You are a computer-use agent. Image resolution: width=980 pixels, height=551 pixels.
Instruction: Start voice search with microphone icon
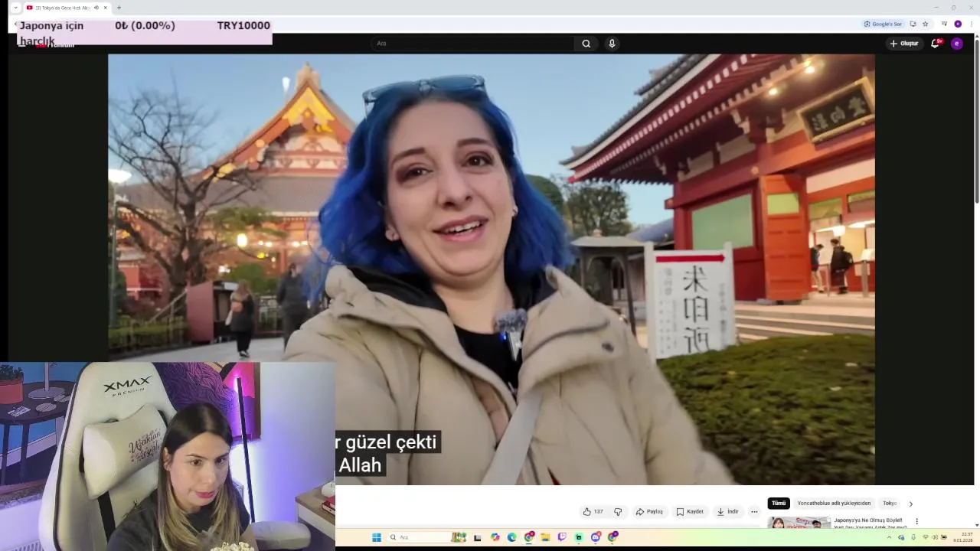point(612,44)
